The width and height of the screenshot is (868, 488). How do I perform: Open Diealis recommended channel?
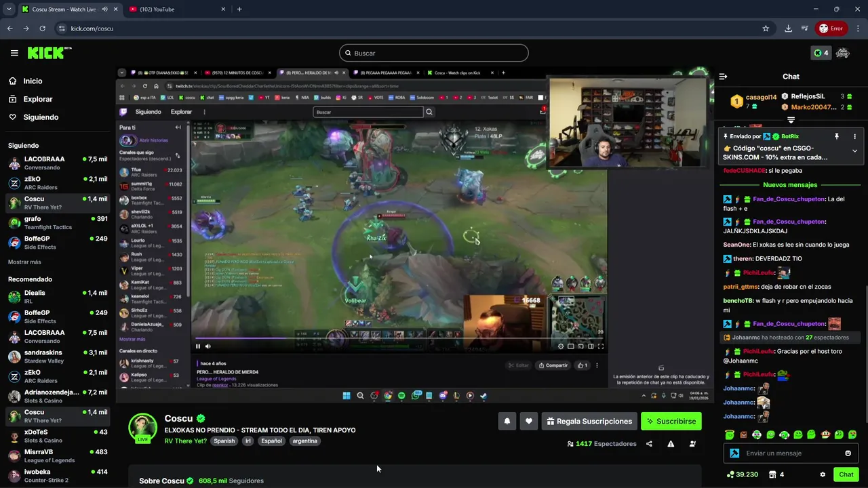tap(56, 297)
